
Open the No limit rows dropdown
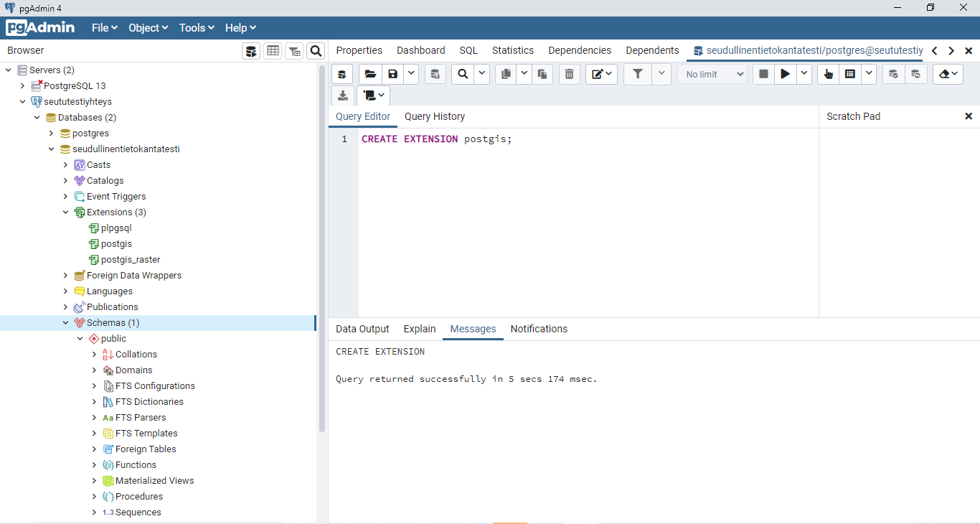click(x=712, y=74)
